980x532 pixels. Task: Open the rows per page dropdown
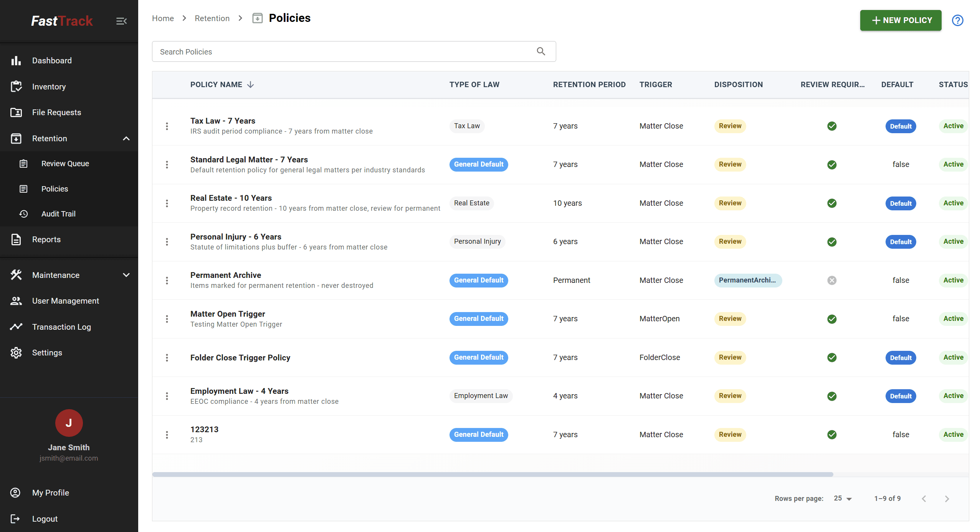[x=843, y=499]
